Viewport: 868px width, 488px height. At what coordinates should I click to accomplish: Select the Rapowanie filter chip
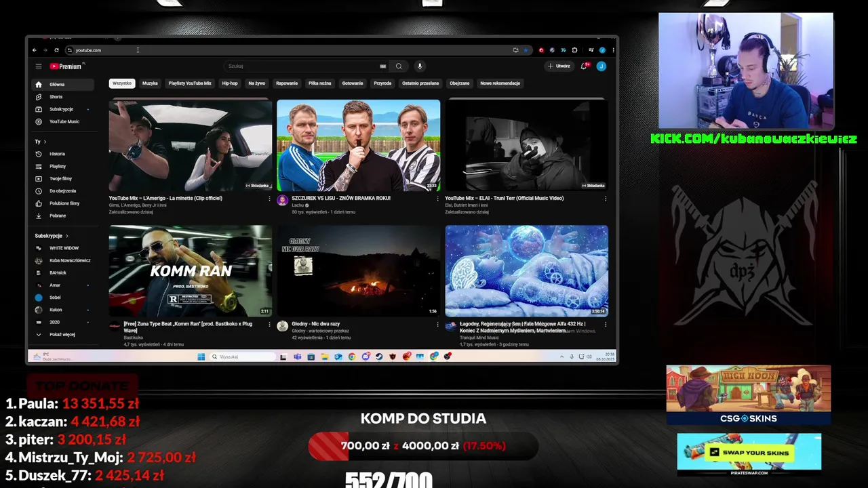pyautogui.click(x=287, y=83)
